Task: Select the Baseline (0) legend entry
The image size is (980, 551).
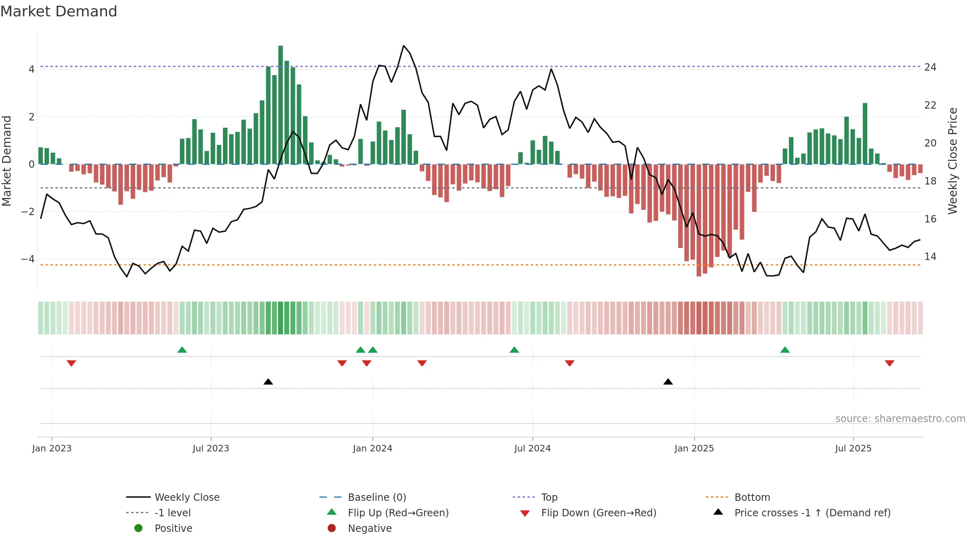Action: pos(363,497)
